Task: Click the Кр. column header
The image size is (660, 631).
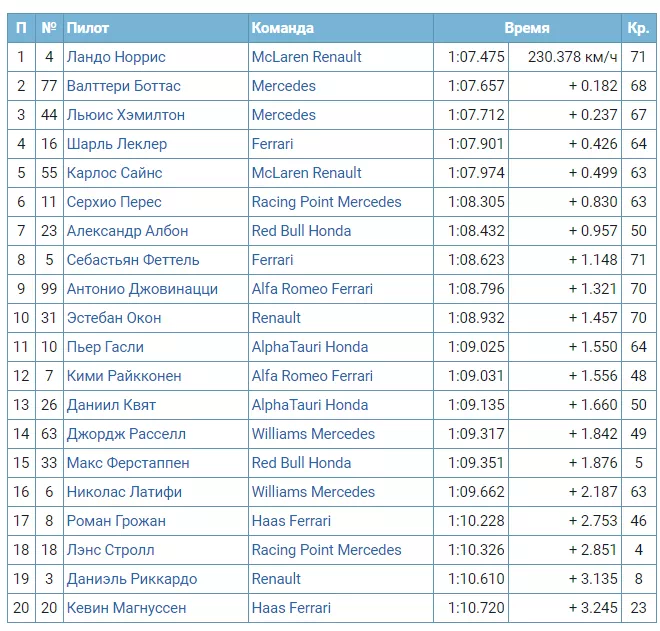Action: pos(639,28)
